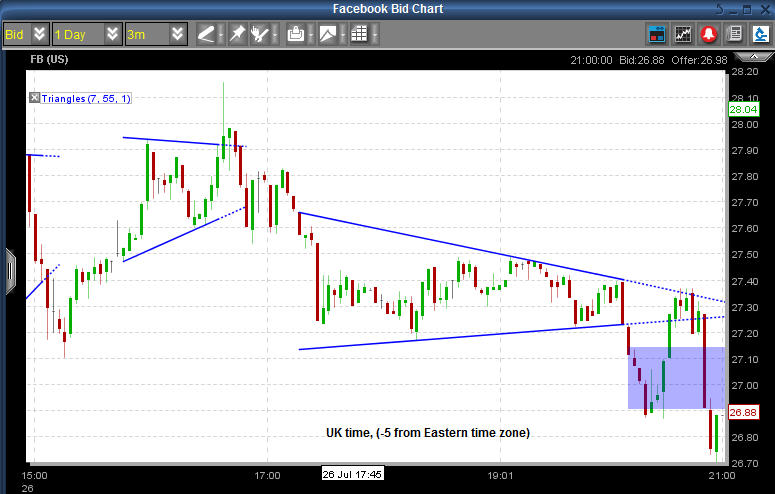This screenshot has height=494, width=775.
Task: Open the 1 Day period dropdown
Action: point(87,34)
